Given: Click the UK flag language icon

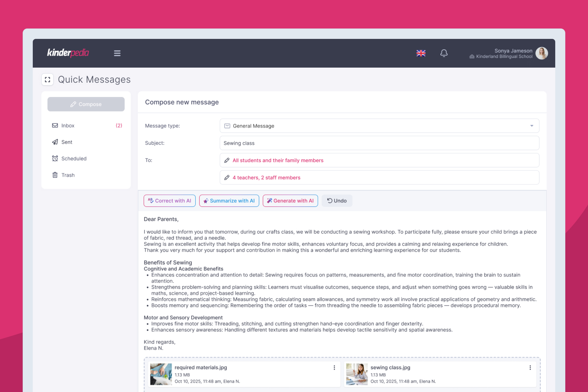Looking at the screenshot, I should pos(421,53).
